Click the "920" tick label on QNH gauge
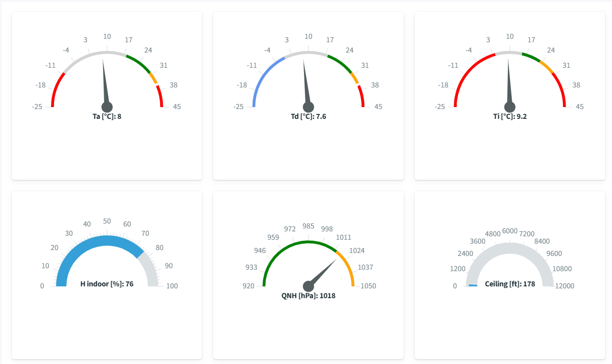This screenshot has height=364, width=612. pyautogui.click(x=249, y=286)
